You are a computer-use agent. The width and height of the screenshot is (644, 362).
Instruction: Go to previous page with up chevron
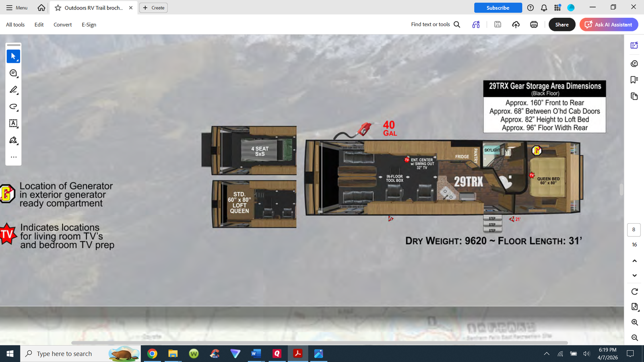click(634, 261)
